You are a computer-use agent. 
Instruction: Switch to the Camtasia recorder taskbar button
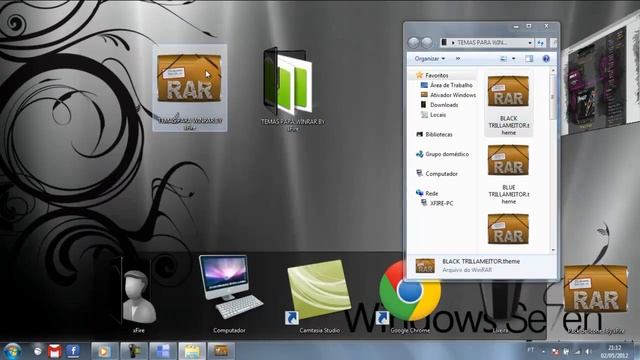[133, 351]
